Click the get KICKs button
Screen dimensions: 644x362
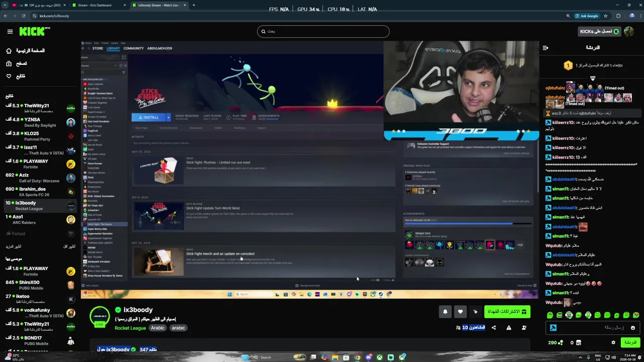599,31
